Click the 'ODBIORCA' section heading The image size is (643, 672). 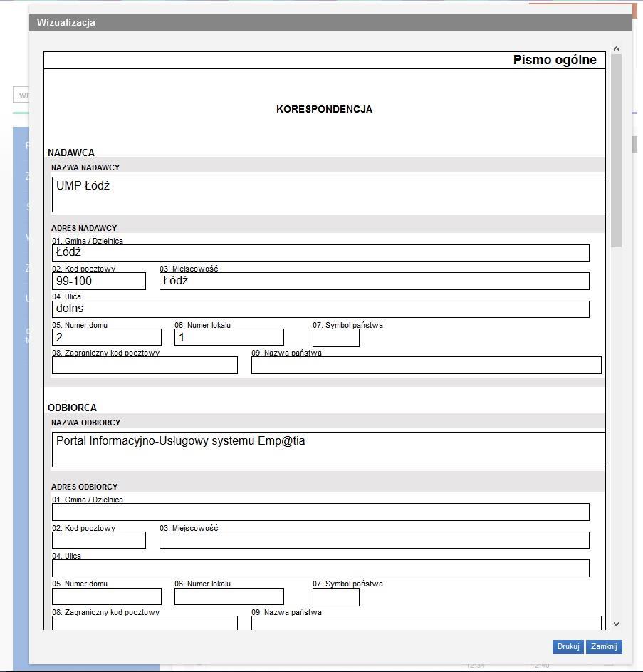[72, 408]
